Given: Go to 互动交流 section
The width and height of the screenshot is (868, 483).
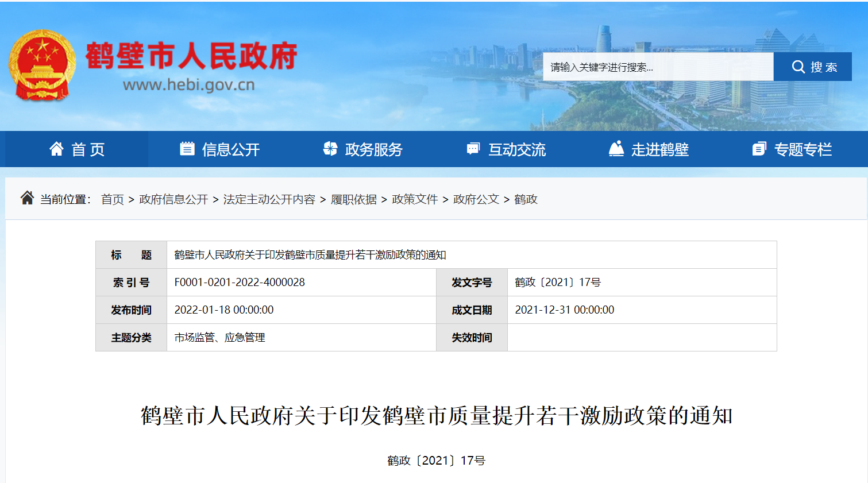Looking at the screenshot, I should click(516, 150).
